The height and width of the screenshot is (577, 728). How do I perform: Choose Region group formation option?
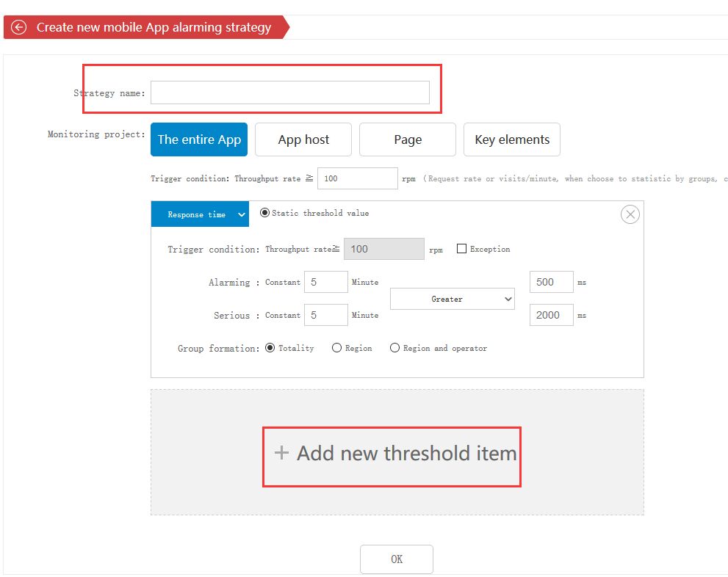tap(337, 348)
